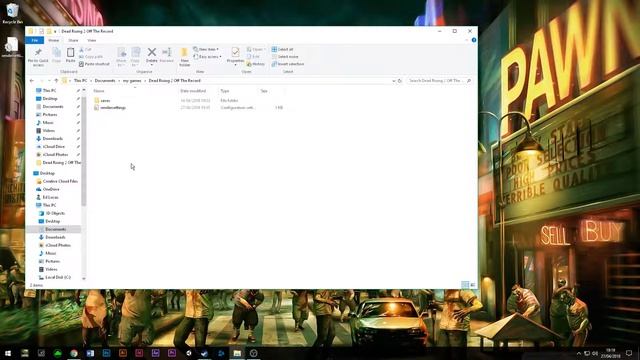
Task: Sort by Date modified column header
Action: [193, 91]
